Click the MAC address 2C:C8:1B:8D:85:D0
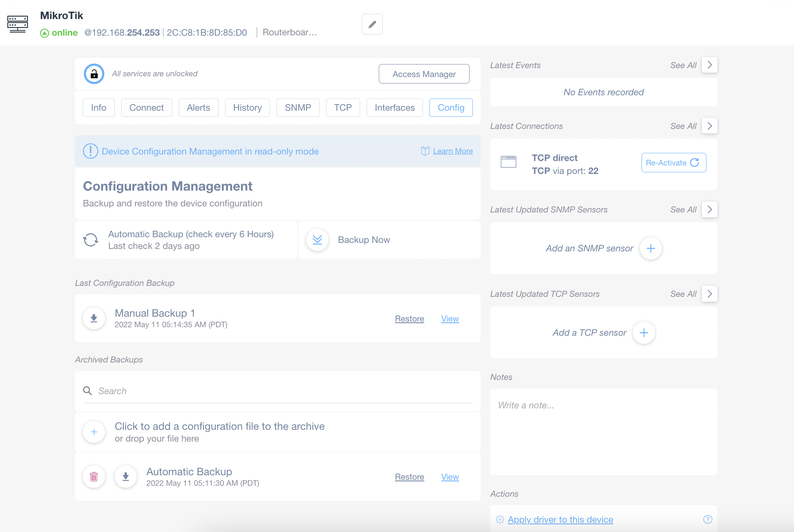This screenshot has height=532, width=794. tap(207, 32)
